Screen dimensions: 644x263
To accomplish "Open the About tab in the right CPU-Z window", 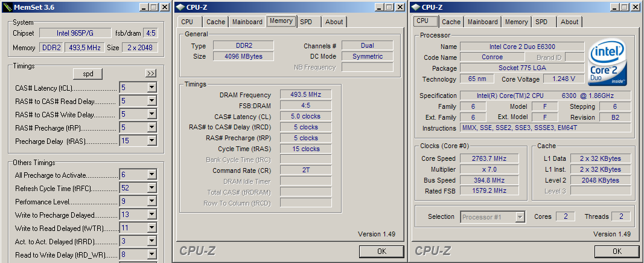I will click(x=569, y=22).
